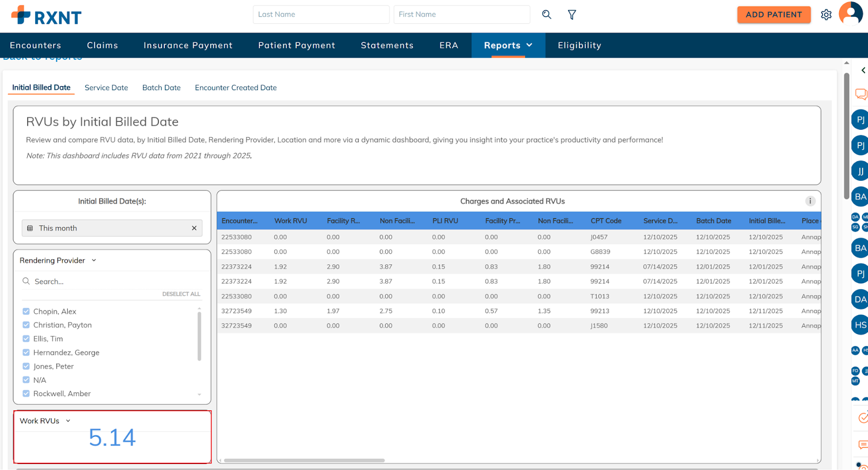Click the patient search magnifier icon
The width and height of the screenshot is (868, 470).
coord(546,15)
